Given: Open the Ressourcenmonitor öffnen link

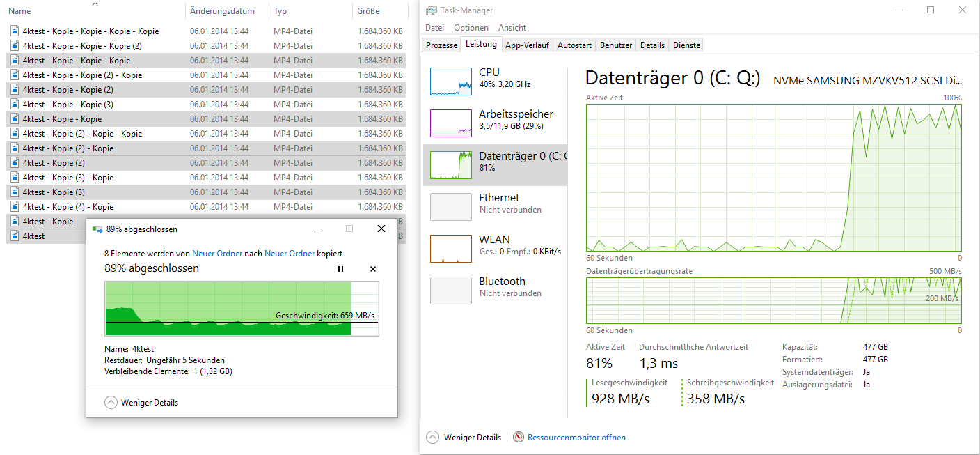Looking at the screenshot, I should (x=576, y=438).
